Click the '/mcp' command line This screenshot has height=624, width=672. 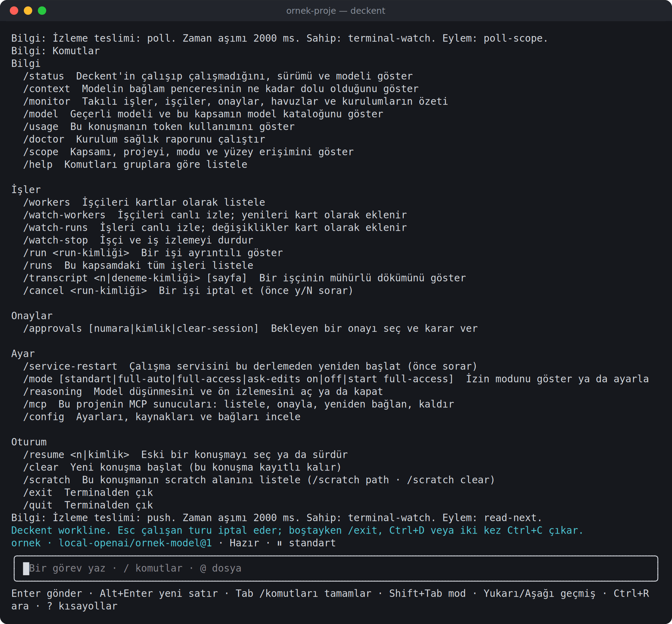pyautogui.click(x=239, y=404)
